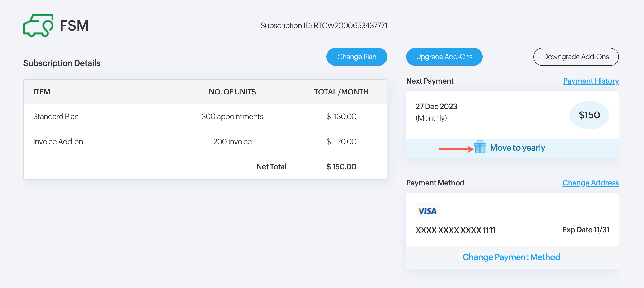This screenshot has height=288, width=644.
Task: Click Move to yearly link
Action: point(517,148)
